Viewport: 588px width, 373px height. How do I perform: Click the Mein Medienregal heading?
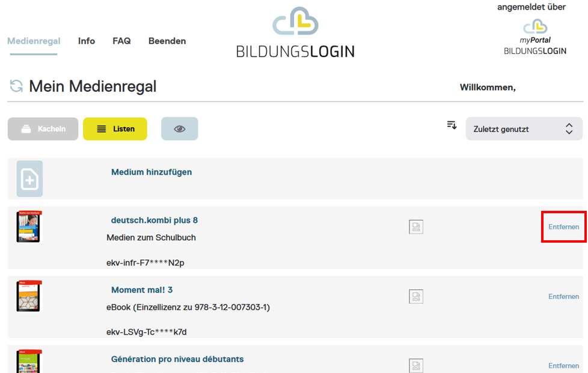coord(93,86)
